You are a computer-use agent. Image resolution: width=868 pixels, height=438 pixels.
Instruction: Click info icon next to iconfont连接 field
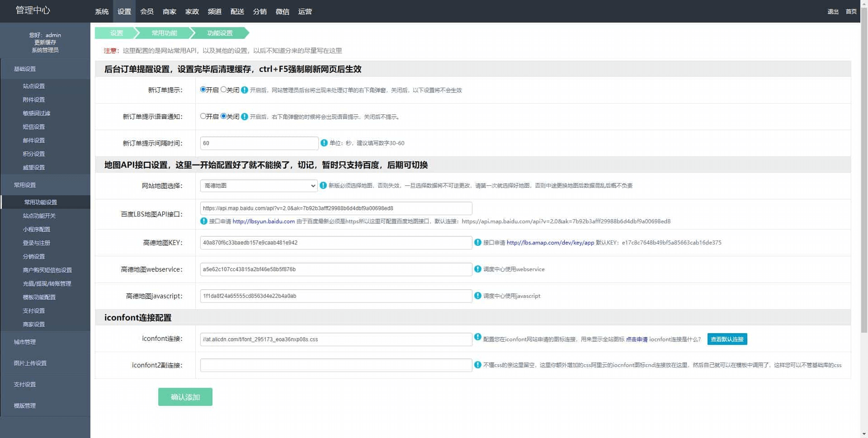click(x=478, y=337)
